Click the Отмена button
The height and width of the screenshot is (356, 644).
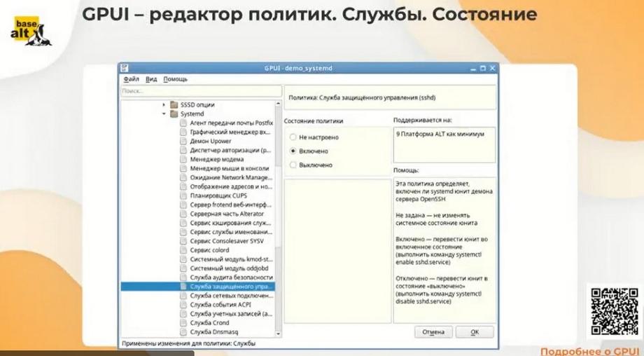tap(433, 331)
